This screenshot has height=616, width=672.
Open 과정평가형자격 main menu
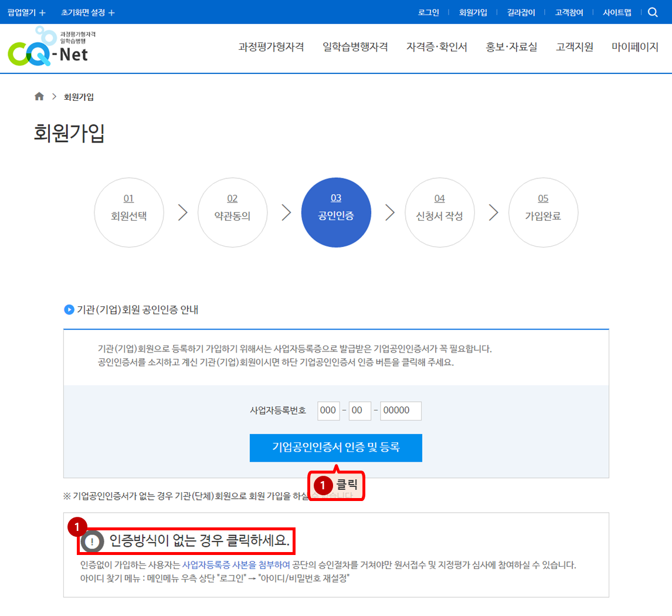click(271, 47)
